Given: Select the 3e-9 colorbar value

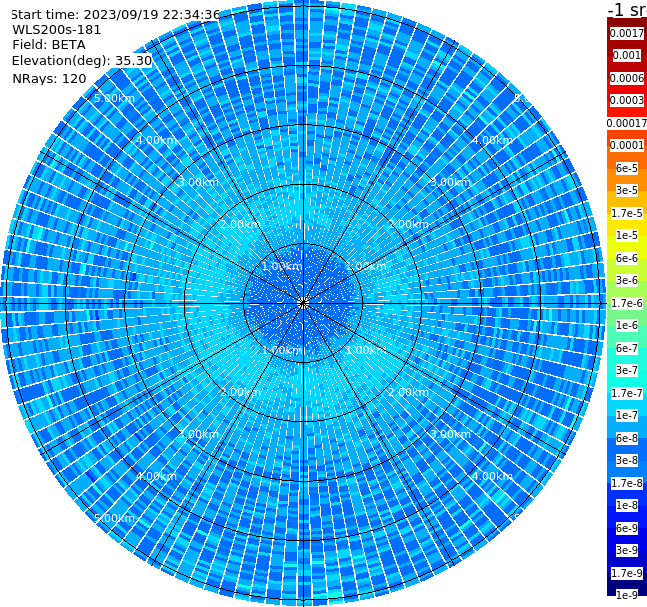Looking at the screenshot, I should 627,550.
